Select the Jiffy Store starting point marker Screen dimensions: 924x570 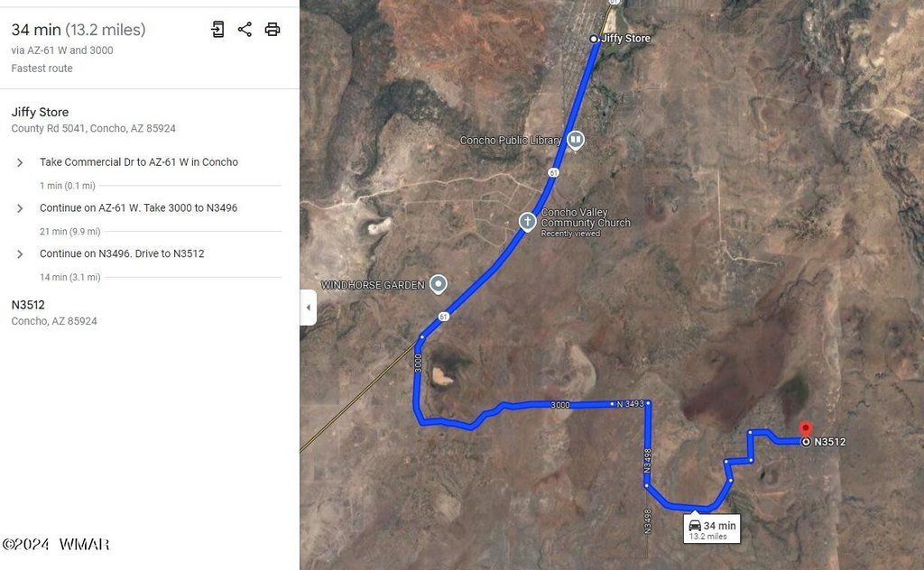click(x=594, y=39)
